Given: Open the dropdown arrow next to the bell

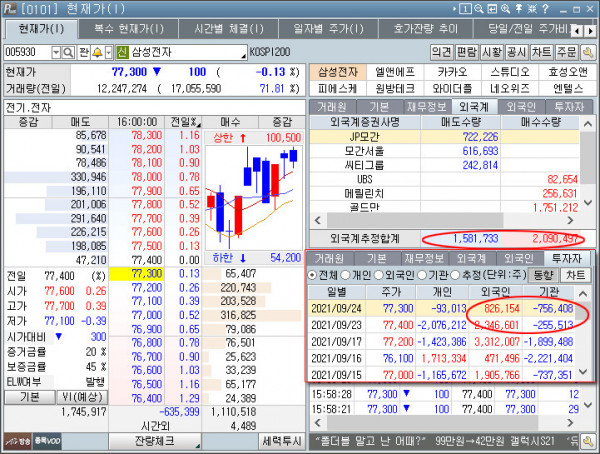Looking at the screenshot, I should (x=109, y=52).
